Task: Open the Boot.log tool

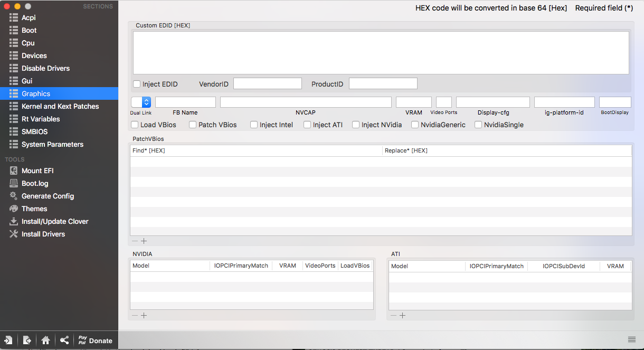Action: (35, 183)
